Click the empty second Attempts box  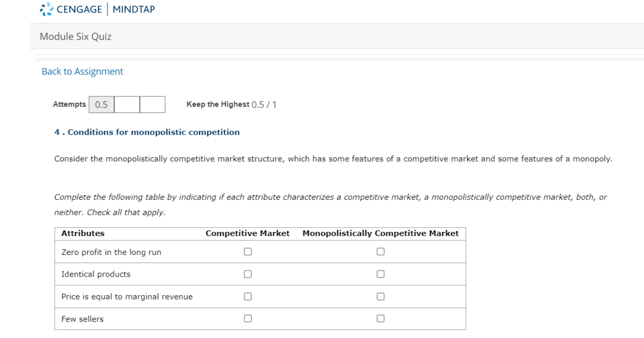[127, 104]
